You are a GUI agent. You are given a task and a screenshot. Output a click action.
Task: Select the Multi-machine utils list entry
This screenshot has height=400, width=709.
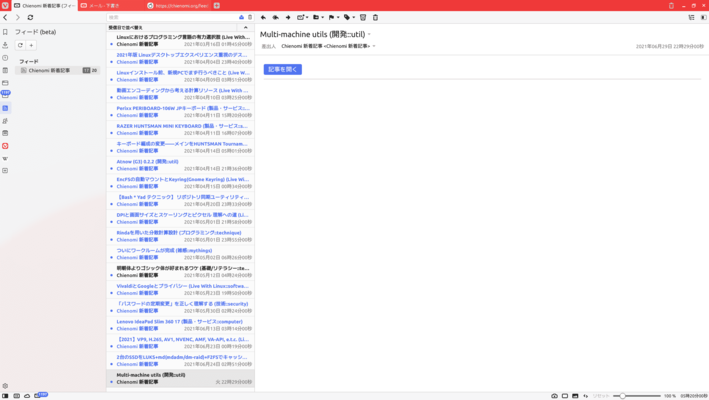(180, 378)
